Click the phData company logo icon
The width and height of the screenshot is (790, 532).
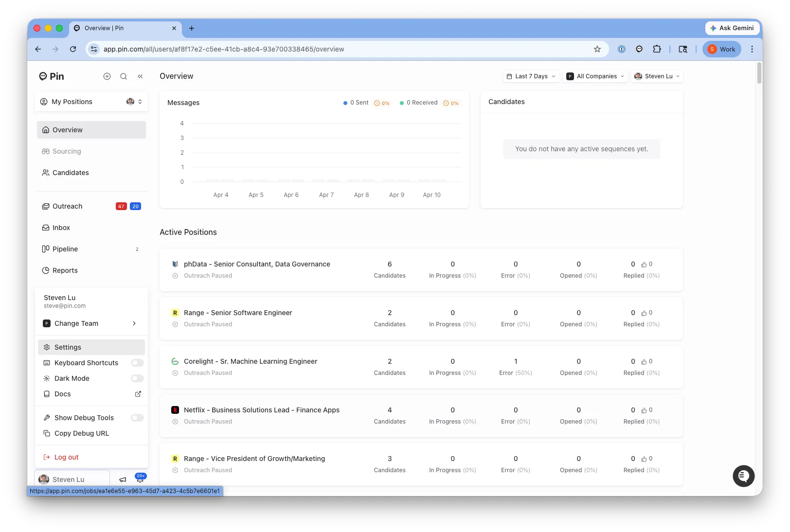click(x=175, y=264)
